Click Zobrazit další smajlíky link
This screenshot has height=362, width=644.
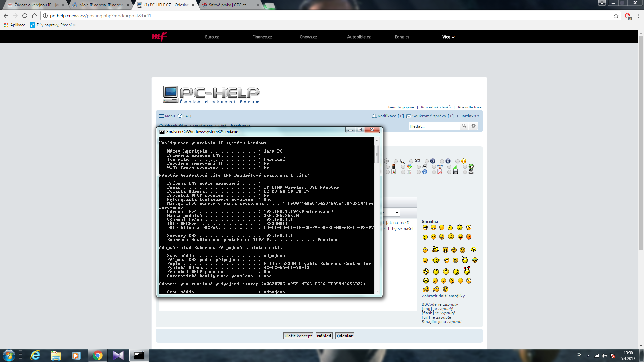443,296
